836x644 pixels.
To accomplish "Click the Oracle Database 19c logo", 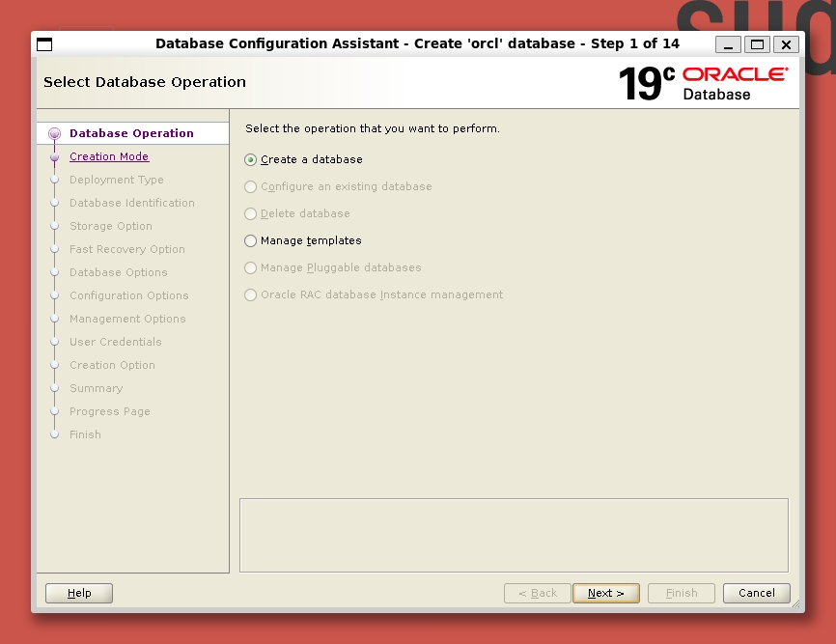I will [x=703, y=83].
